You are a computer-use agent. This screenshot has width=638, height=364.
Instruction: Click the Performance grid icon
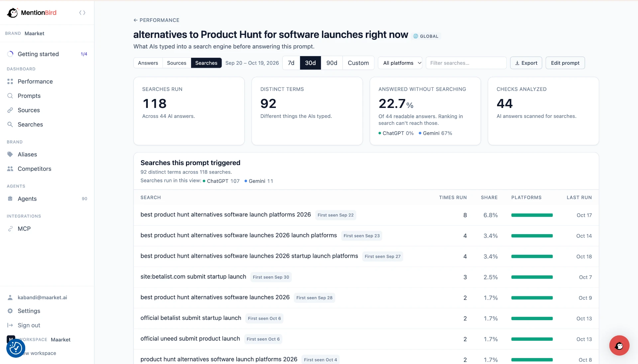point(10,81)
